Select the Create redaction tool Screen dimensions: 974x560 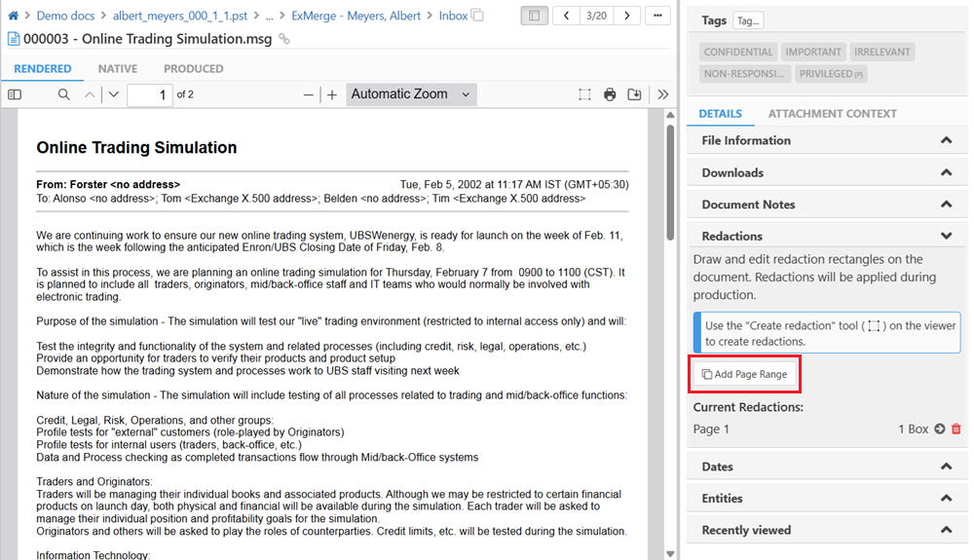[x=584, y=94]
